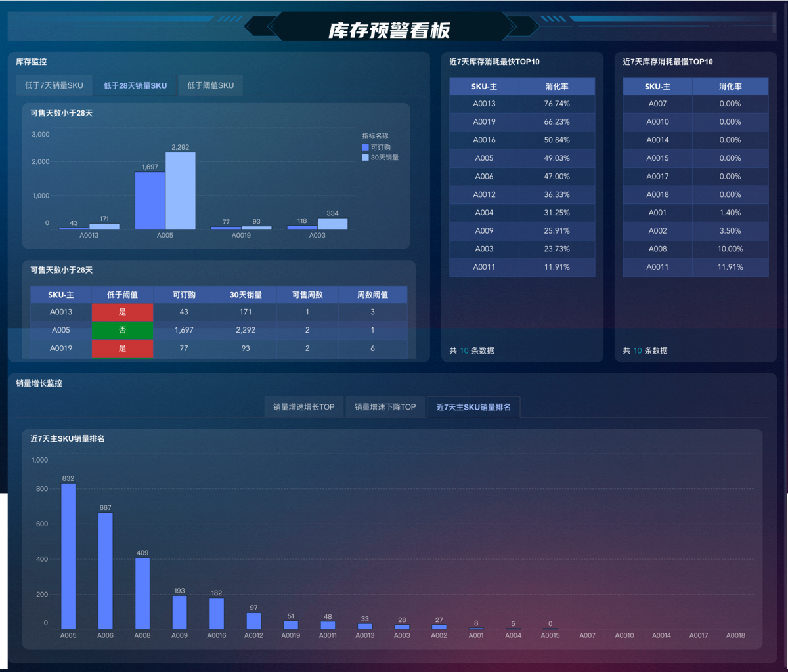Click the red 是 cell for A0013

pos(122,312)
